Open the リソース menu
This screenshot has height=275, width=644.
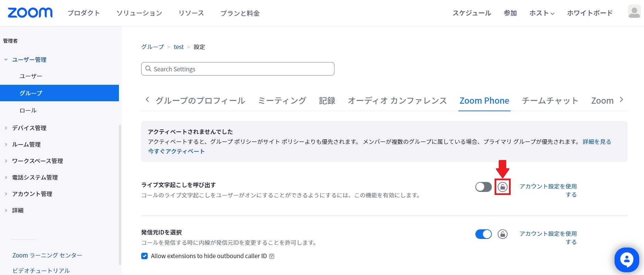click(191, 13)
